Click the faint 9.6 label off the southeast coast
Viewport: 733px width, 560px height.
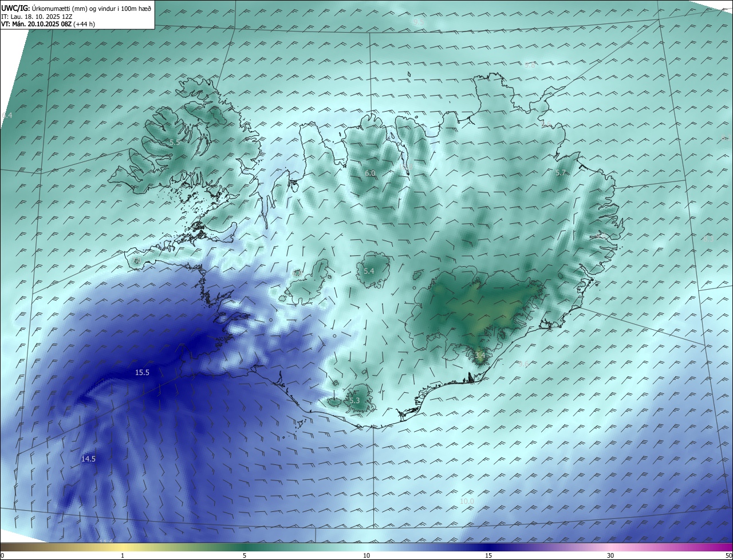pos(523,364)
